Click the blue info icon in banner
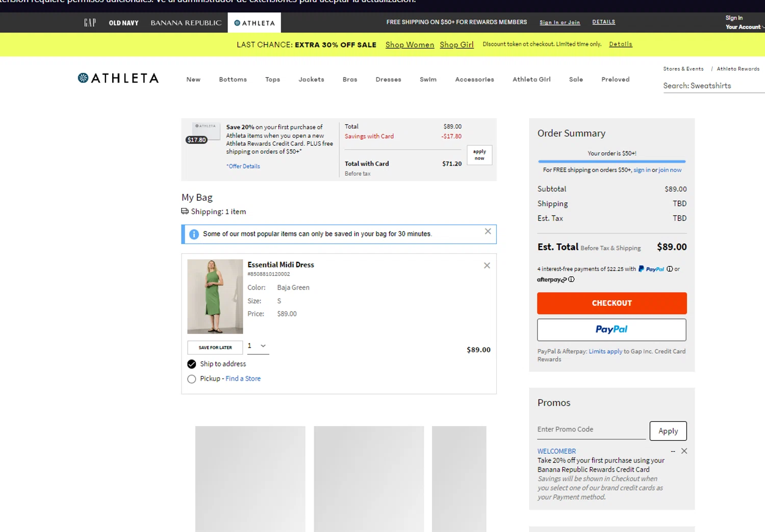765x532 pixels. 194,234
